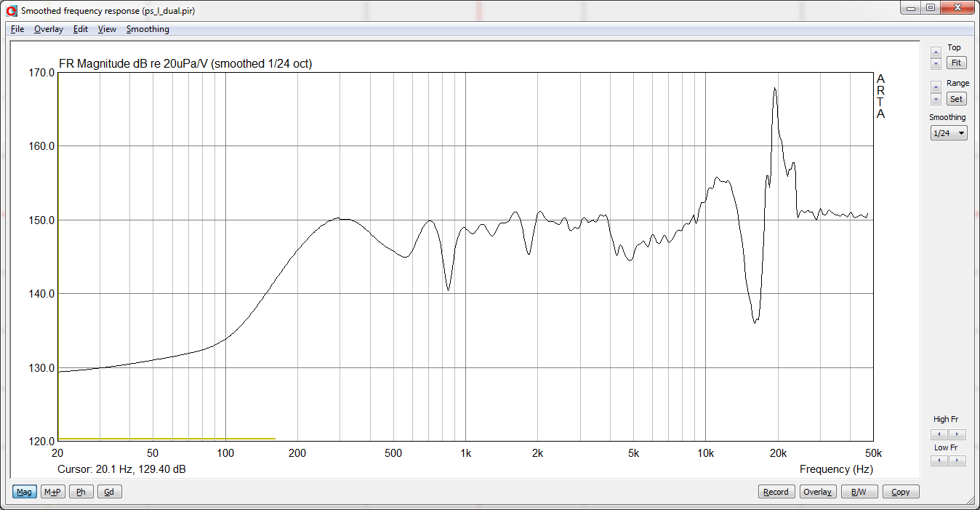980x510 pixels.
Task: Click the Top up arrow
Action: point(936,52)
